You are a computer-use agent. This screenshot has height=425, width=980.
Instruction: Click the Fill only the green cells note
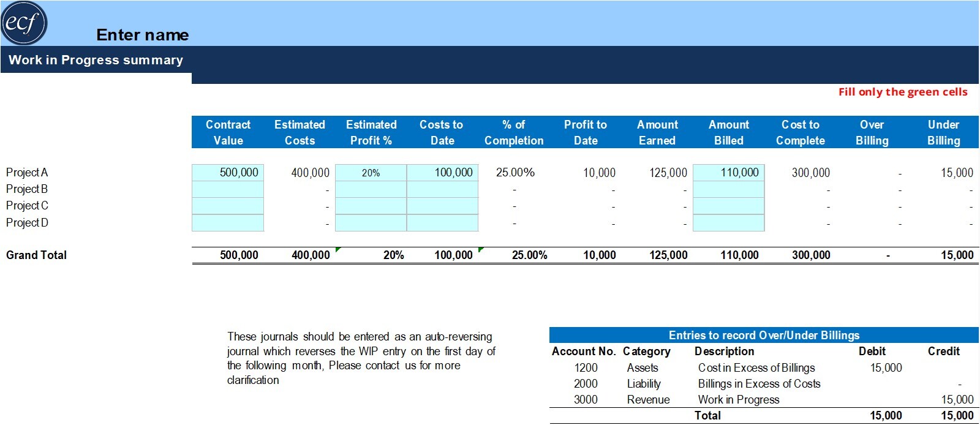tap(903, 92)
